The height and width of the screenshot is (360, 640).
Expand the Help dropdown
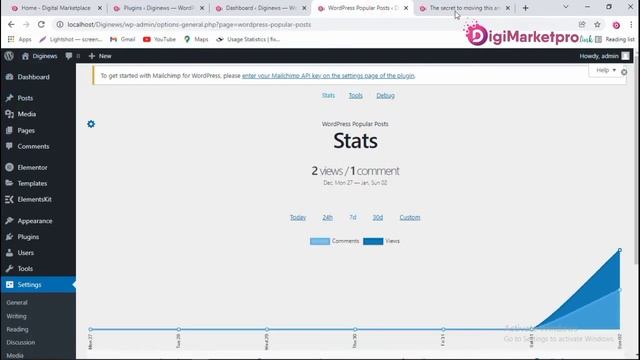606,70
